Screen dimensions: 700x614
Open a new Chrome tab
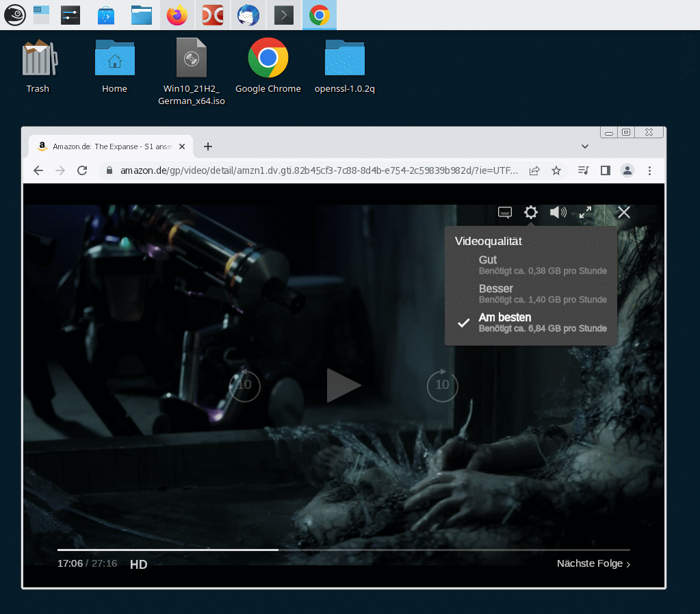click(x=208, y=146)
